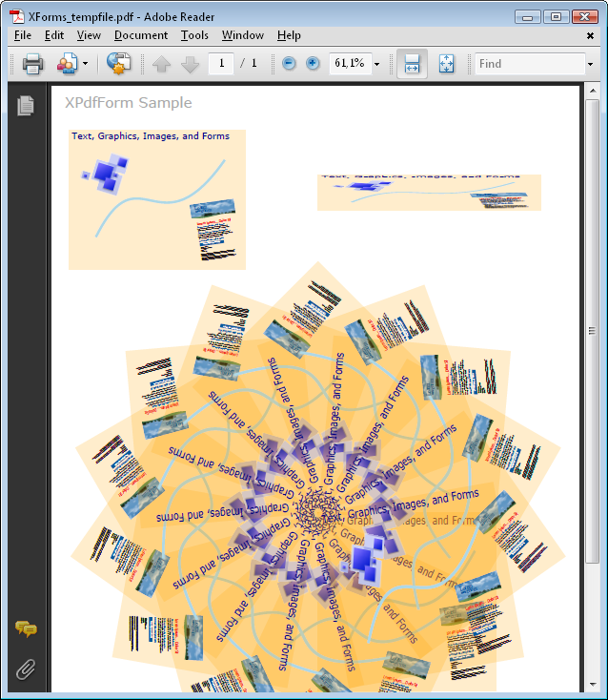608x700 pixels.
Task: Click the vertical scrollbar thumb
Action: 592,332
